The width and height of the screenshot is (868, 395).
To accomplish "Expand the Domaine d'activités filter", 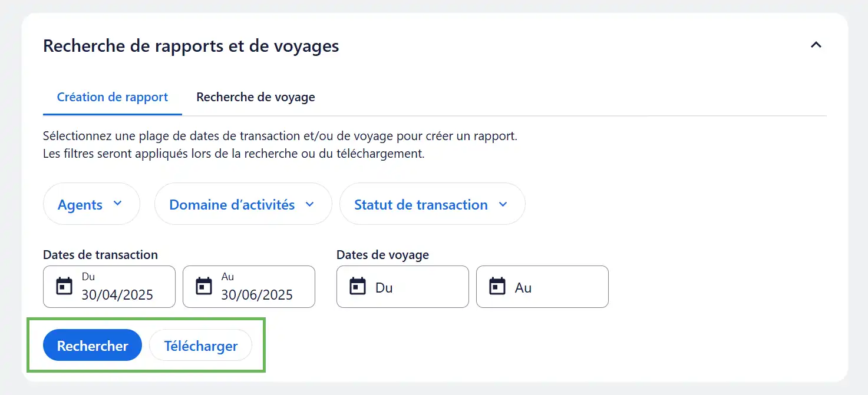I will pyautogui.click(x=232, y=204).
